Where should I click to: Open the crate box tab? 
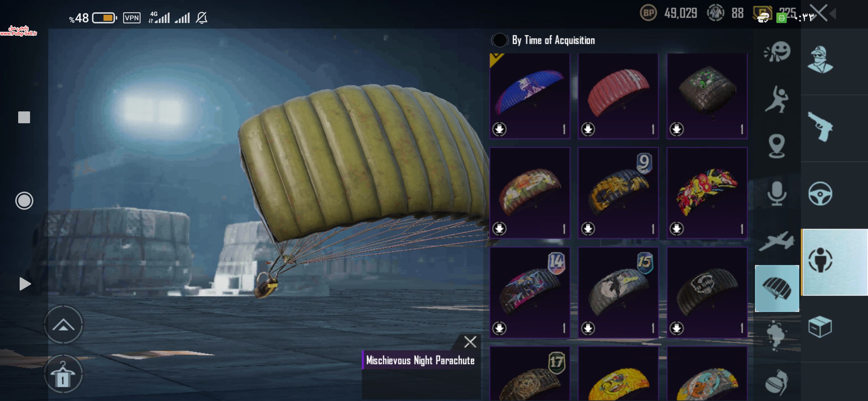pos(820,327)
